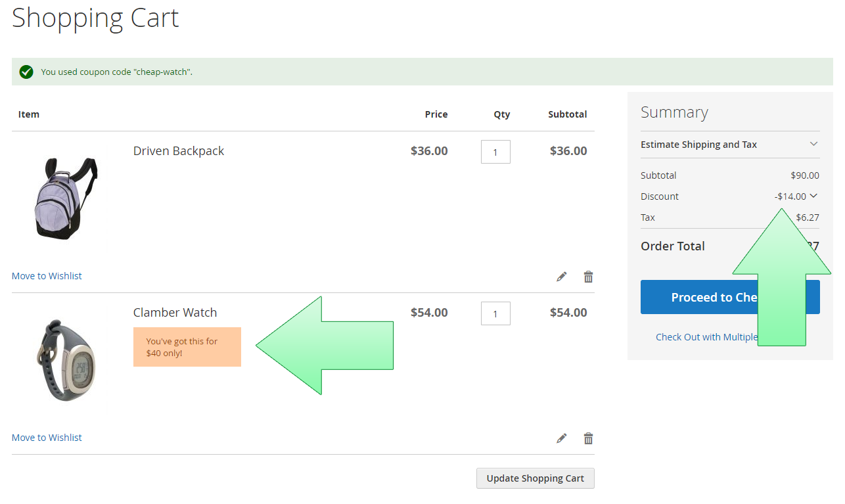
Task: Open the Clamber Watch product name link
Action: (x=175, y=312)
